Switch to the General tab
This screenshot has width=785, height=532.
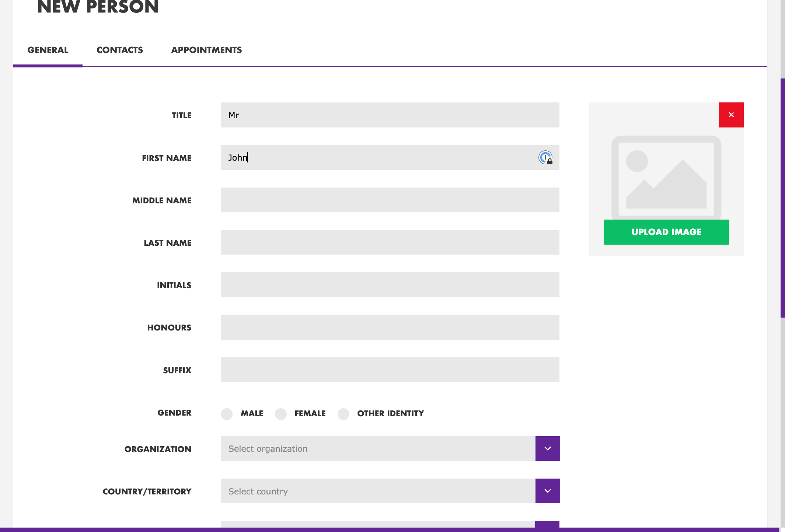[x=48, y=50]
